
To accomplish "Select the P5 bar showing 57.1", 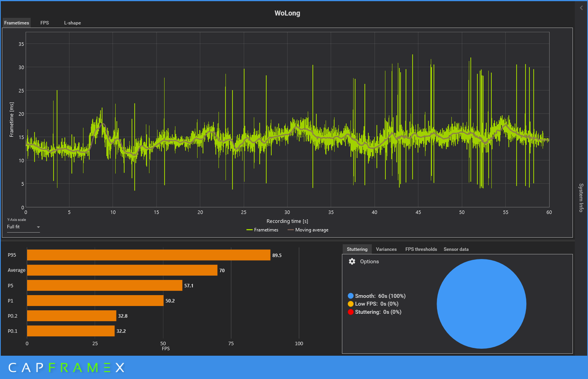I will pos(105,285).
